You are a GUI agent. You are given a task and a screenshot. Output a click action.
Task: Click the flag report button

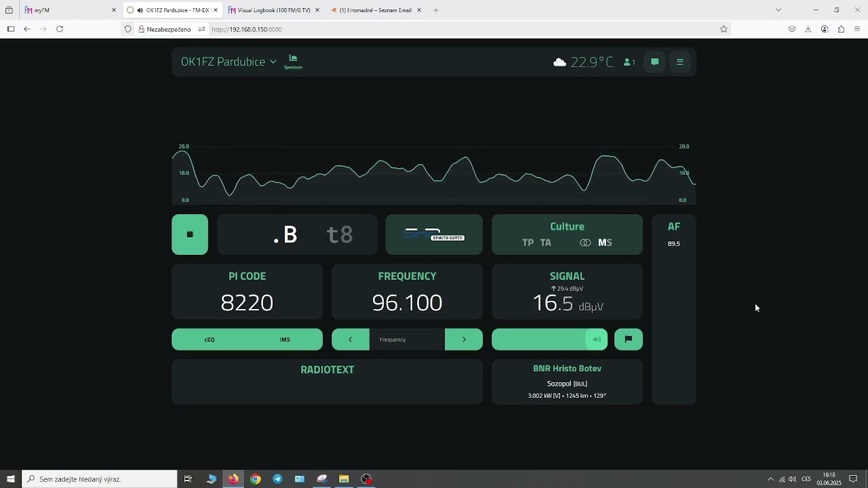pyautogui.click(x=629, y=340)
